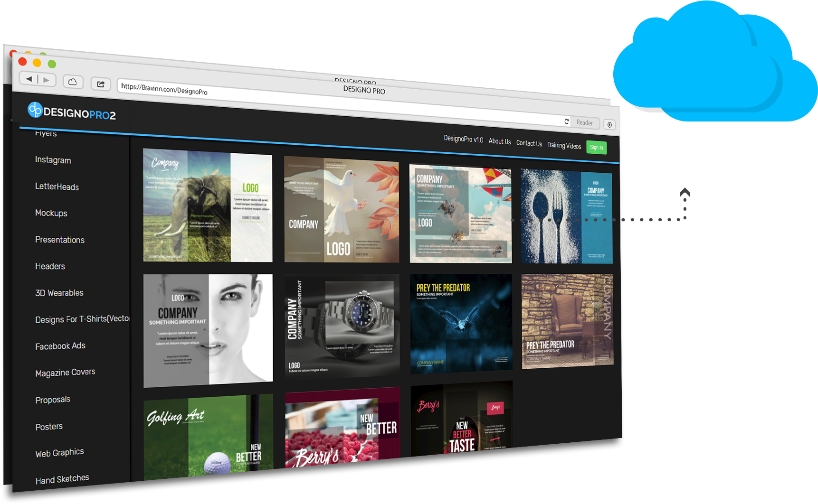Open the DesignoPro v1.0 link
Screen dimensions: 818x504
point(463,139)
